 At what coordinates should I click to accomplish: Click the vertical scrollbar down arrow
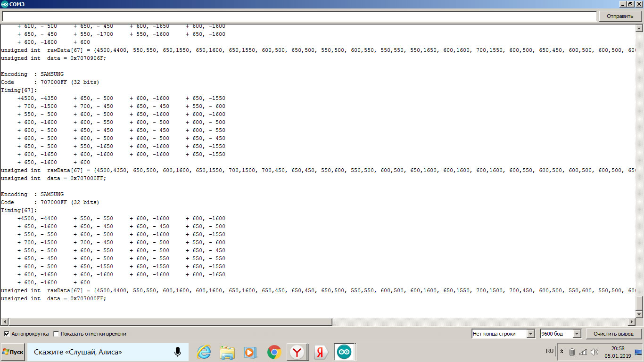[639, 314]
